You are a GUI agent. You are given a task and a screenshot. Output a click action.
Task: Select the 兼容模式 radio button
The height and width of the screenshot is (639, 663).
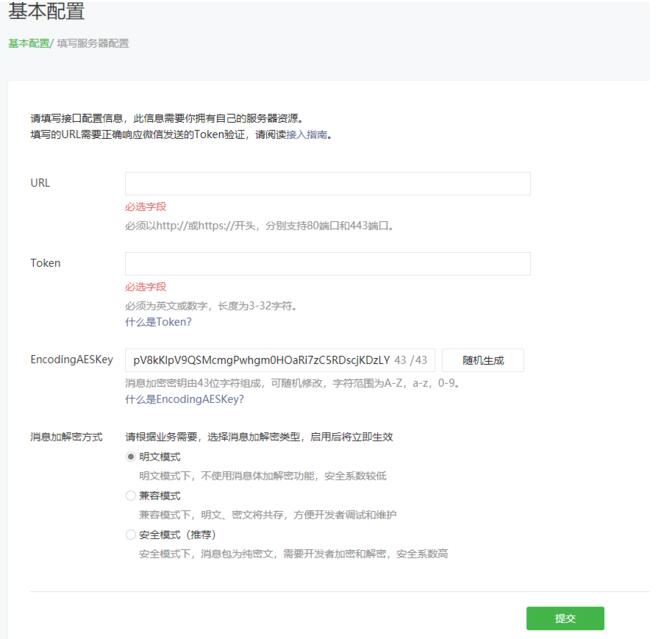[131, 496]
